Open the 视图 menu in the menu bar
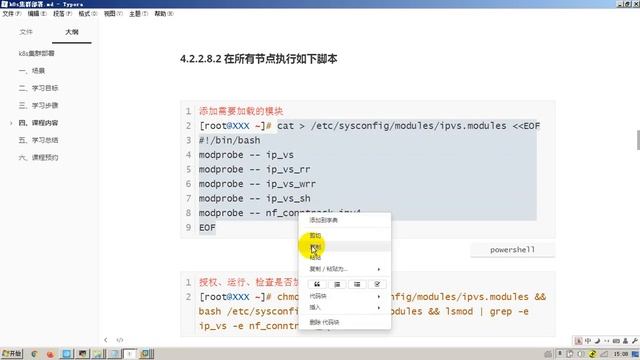The image size is (640, 360). (113, 13)
